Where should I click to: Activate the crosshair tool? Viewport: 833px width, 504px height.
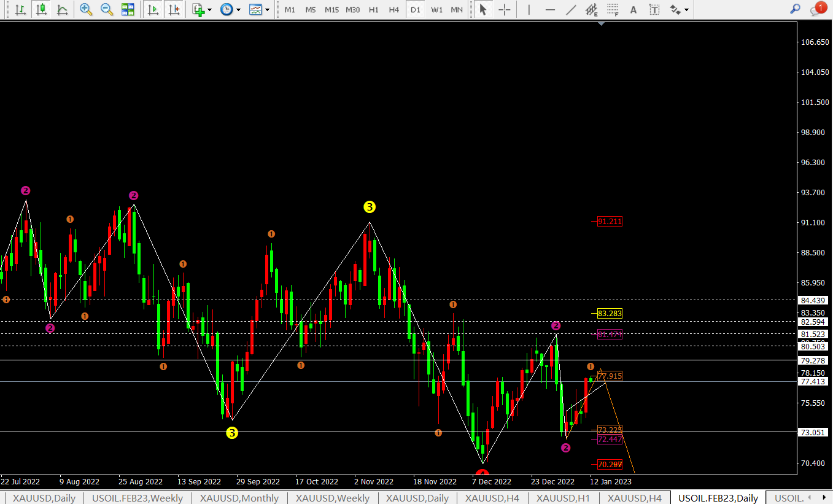coord(504,9)
